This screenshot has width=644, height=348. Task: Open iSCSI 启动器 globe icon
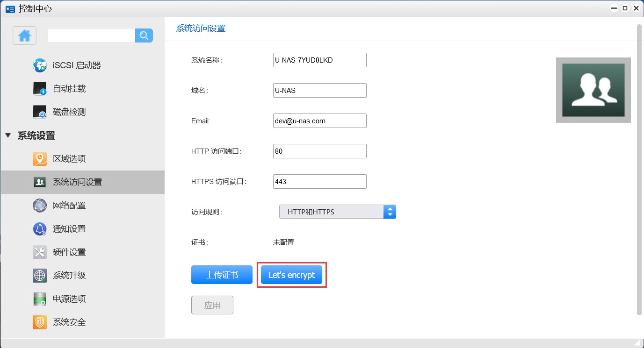(x=40, y=65)
